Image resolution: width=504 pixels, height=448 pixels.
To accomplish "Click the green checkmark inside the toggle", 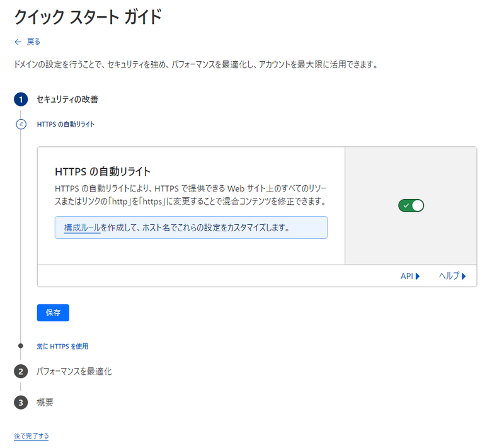I will point(406,205).
